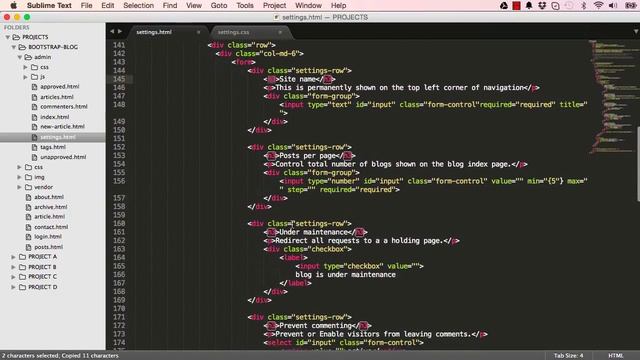Screen dimensions: 640x360
Task: Open contact.html in the sidebar
Action: click(51, 227)
